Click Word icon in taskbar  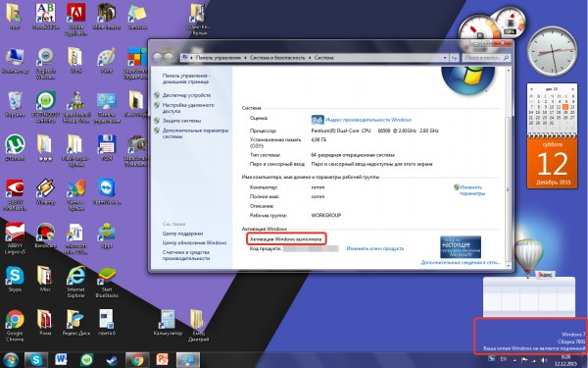tap(61, 360)
